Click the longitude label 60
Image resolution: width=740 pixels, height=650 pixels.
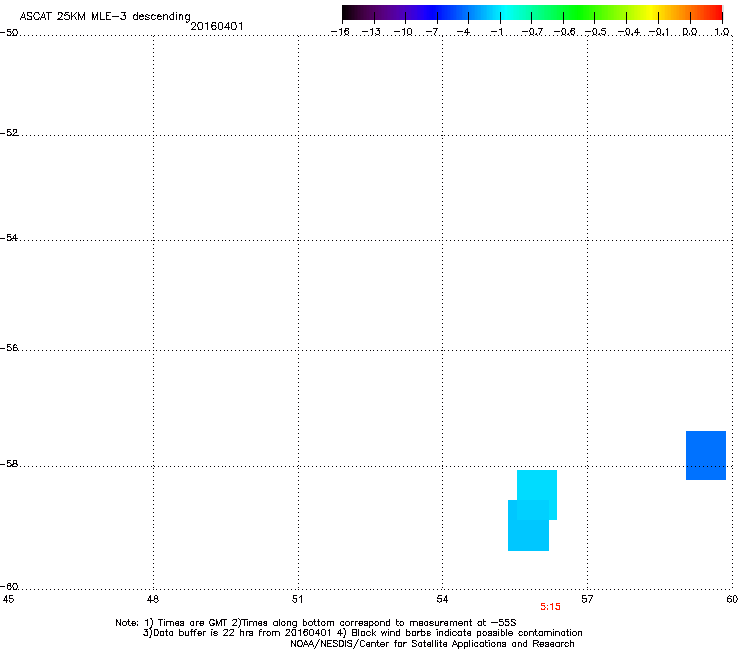coord(732,599)
